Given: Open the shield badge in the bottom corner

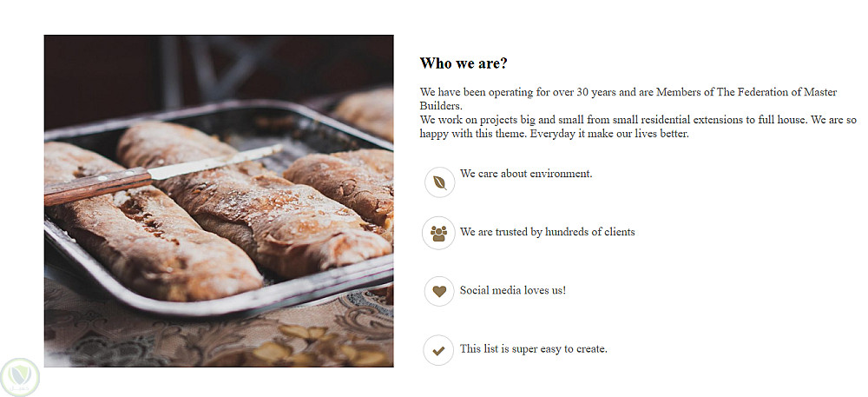Looking at the screenshot, I should click(19, 376).
